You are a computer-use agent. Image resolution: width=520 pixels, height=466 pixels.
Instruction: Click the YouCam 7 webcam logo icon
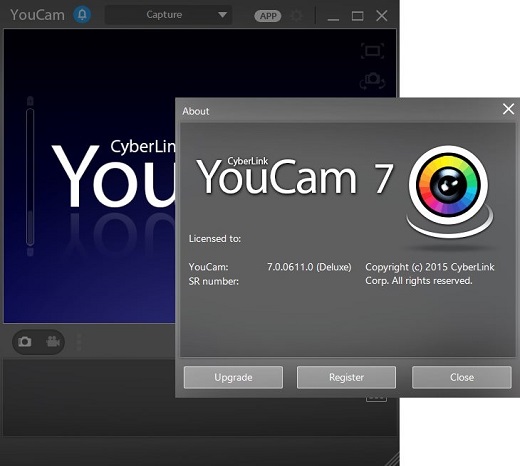[449, 192]
